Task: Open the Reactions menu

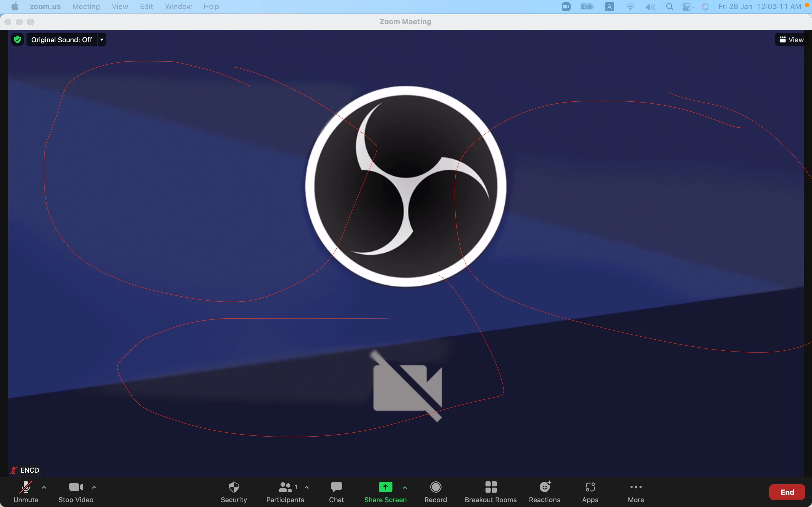Action: point(544,492)
